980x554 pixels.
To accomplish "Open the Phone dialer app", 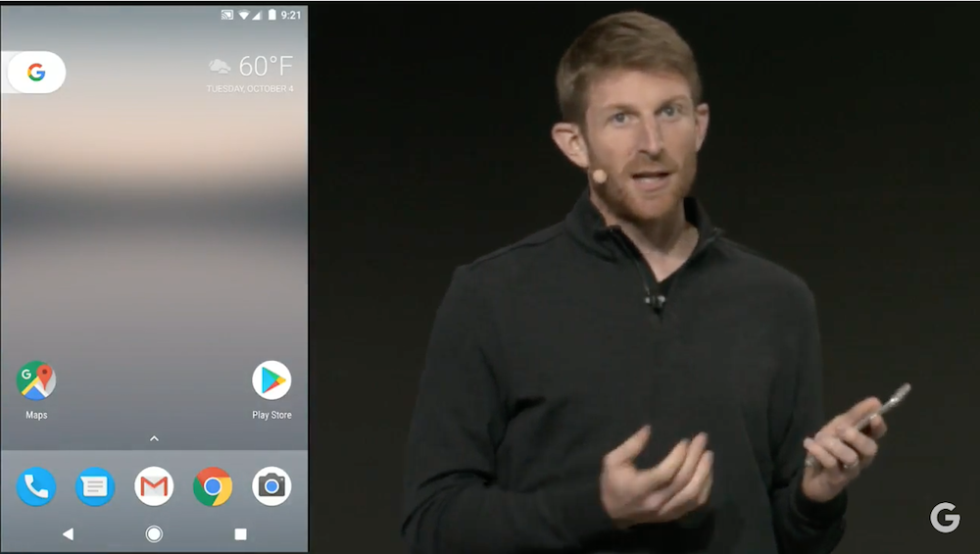I will coord(36,485).
